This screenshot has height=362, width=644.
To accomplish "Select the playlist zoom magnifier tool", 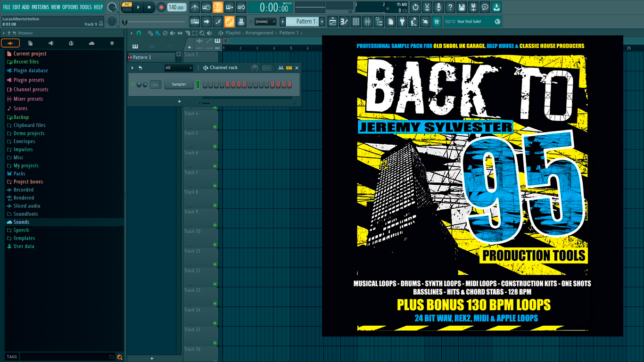I will coord(202,33).
